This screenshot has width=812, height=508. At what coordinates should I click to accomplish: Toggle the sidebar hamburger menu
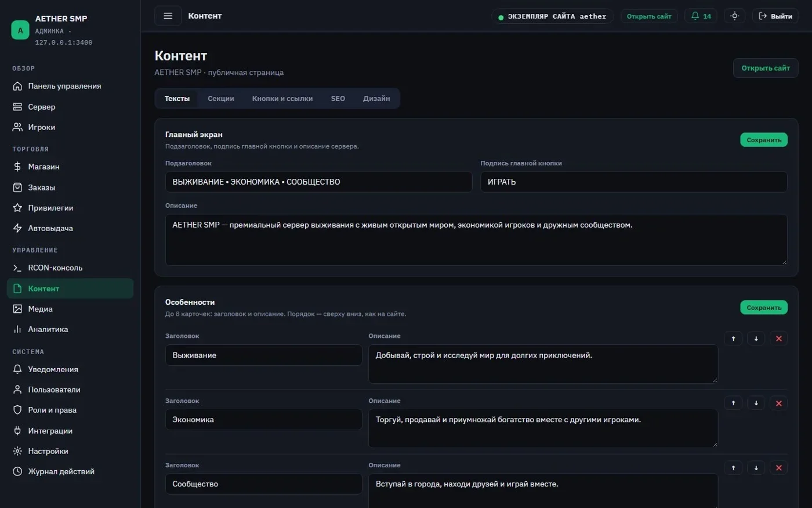168,16
